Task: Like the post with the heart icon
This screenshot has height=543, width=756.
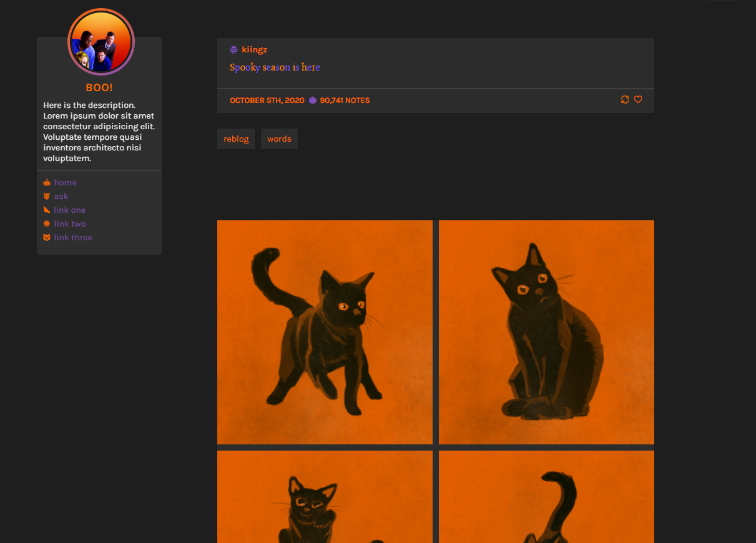Action: 638,100
